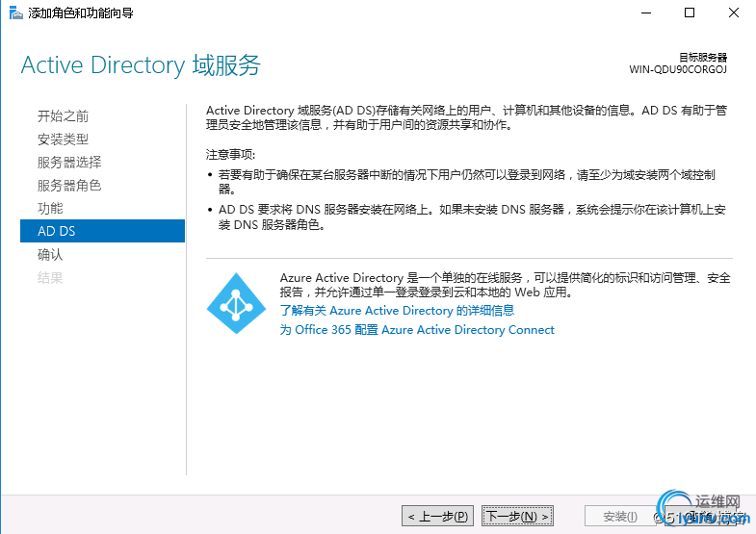Maximize the wizard window
The width and height of the screenshot is (756, 534).
690,13
